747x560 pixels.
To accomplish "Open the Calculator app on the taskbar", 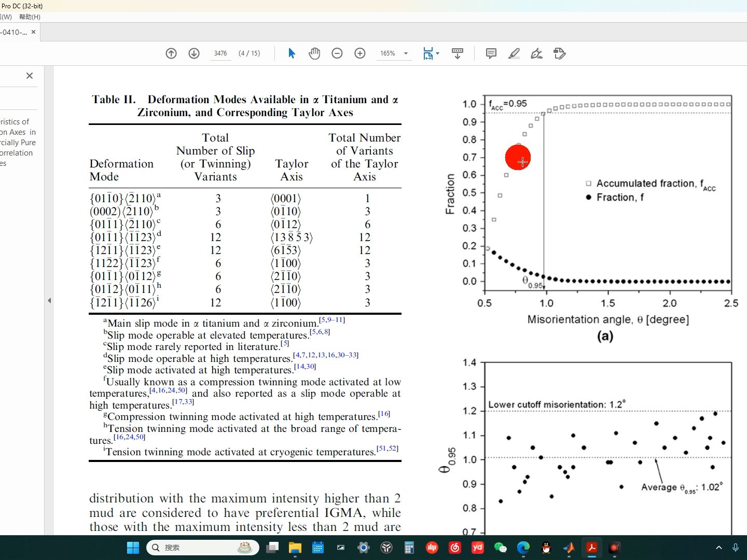I will coord(409,548).
